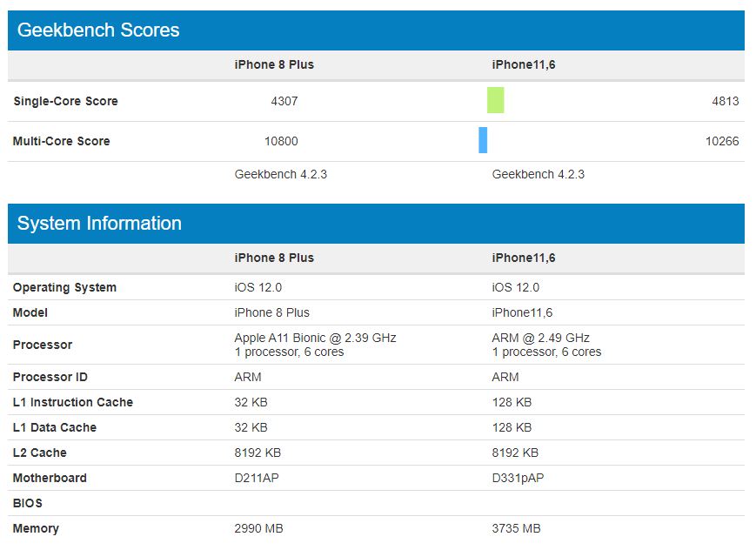
Task: Select the Multi-Core Score row label
Action: (61, 141)
